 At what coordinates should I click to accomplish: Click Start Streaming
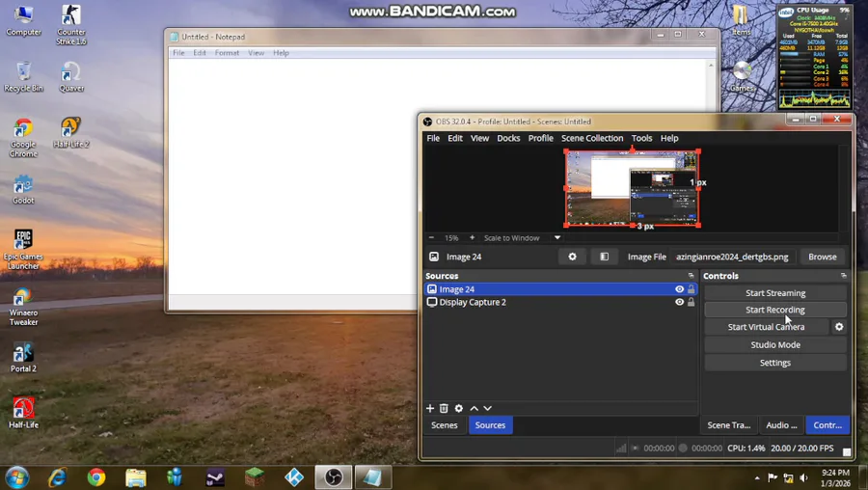pyautogui.click(x=775, y=293)
